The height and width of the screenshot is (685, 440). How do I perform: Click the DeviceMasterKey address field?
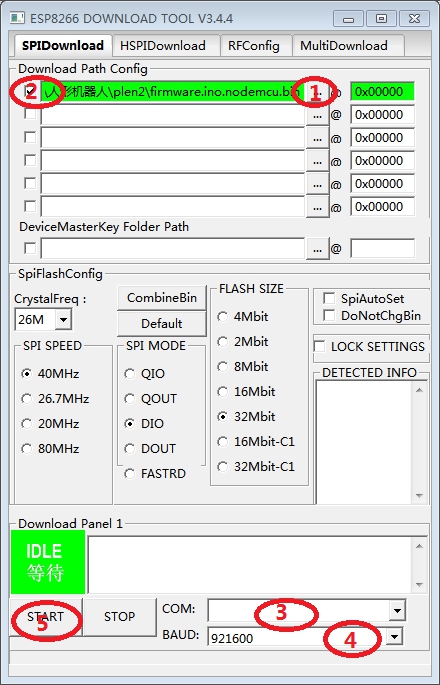pos(382,249)
